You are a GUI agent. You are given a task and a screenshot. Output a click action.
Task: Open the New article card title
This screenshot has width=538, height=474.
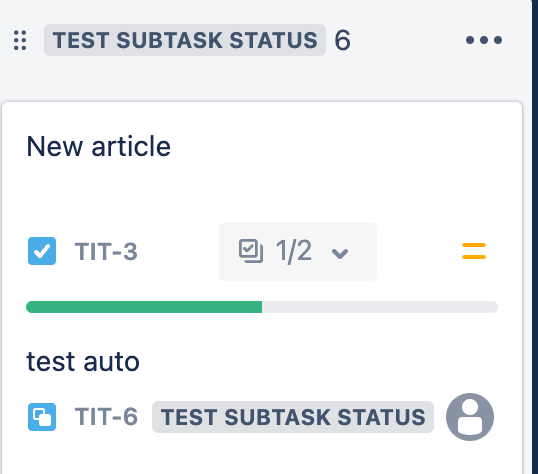point(98,147)
